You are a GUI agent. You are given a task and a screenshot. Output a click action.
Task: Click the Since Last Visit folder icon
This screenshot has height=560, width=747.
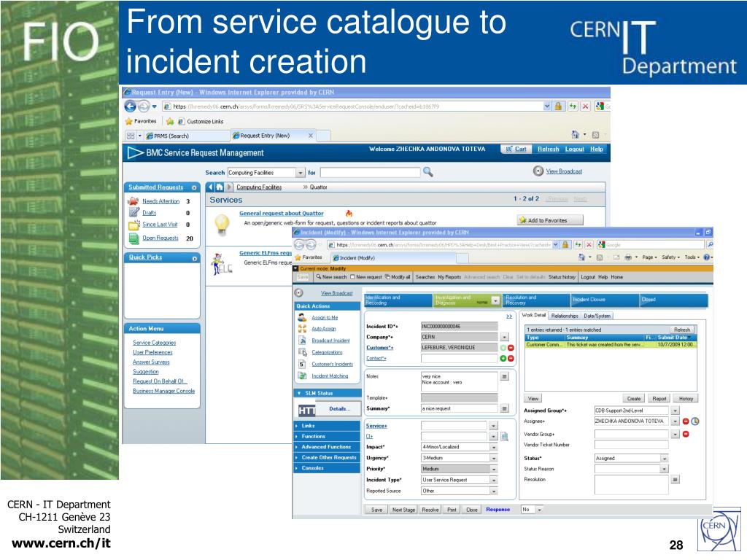[134, 225]
